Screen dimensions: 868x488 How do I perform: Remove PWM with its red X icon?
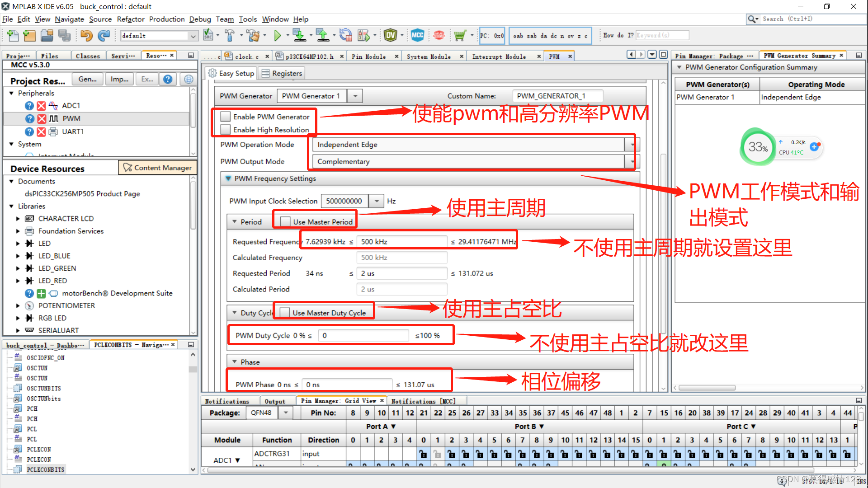tap(42, 118)
